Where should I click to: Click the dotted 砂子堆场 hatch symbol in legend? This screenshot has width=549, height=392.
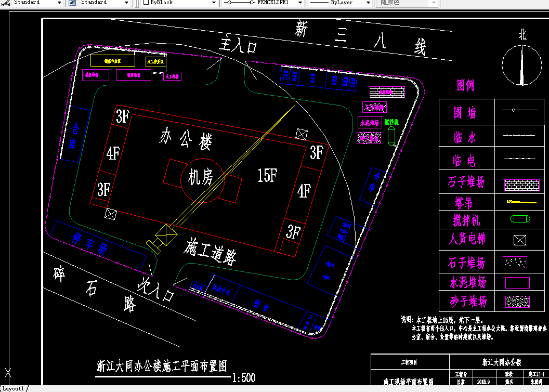[518, 300]
